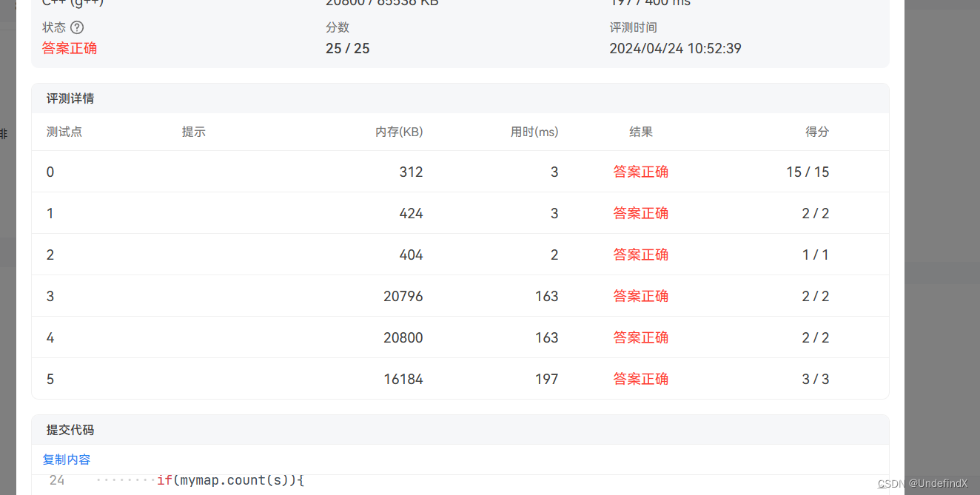The width and height of the screenshot is (980, 495).
Task: Click 复制内容 to copy submitted code
Action: click(x=67, y=459)
